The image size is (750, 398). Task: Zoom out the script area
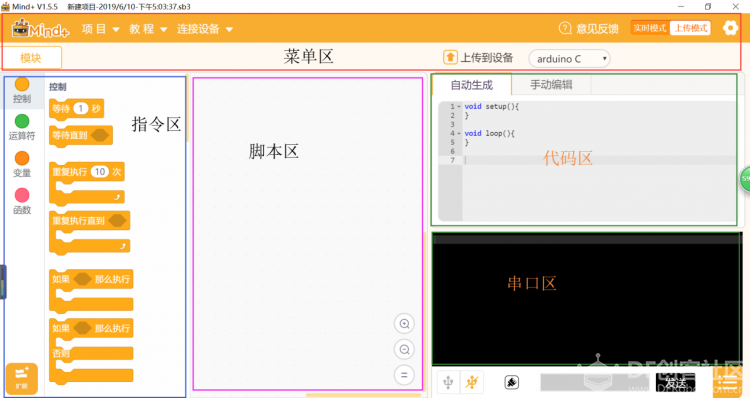pyautogui.click(x=404, y=350)
